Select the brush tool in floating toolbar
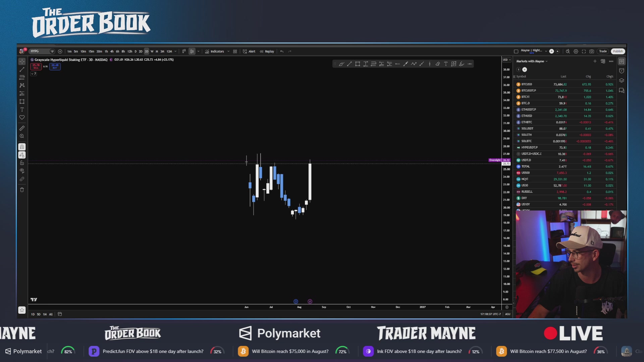This screenshot has height=362, width=644. click(x=341, y=64)
